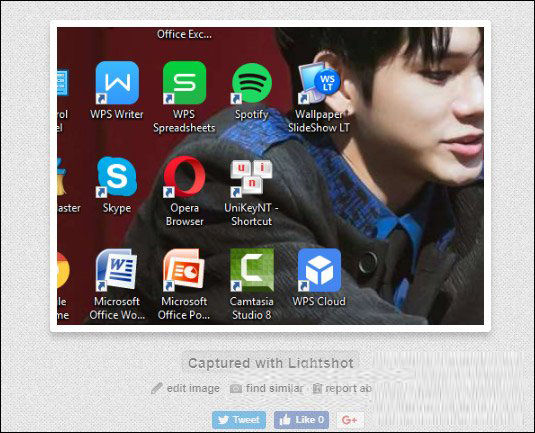The height and width of the screenshot is (433, 535).
Task: Share via the Tweet button
Action: tap(239, 420)
